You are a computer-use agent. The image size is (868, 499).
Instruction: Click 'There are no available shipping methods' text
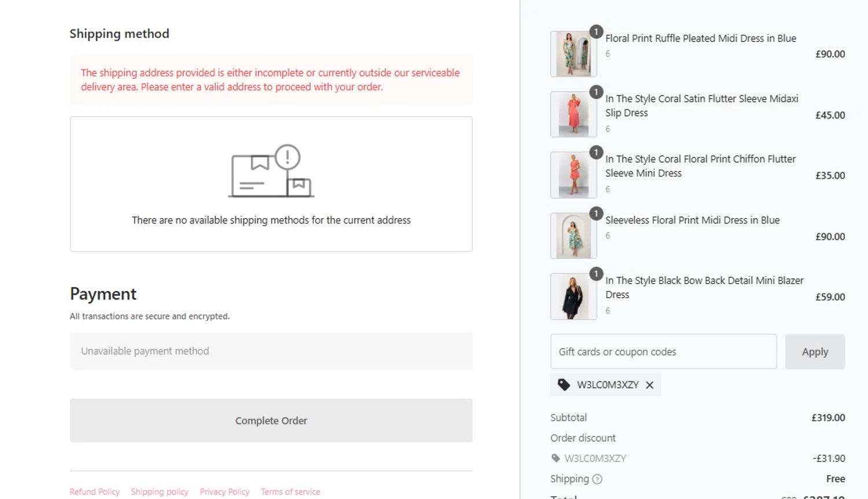point(271,220)
